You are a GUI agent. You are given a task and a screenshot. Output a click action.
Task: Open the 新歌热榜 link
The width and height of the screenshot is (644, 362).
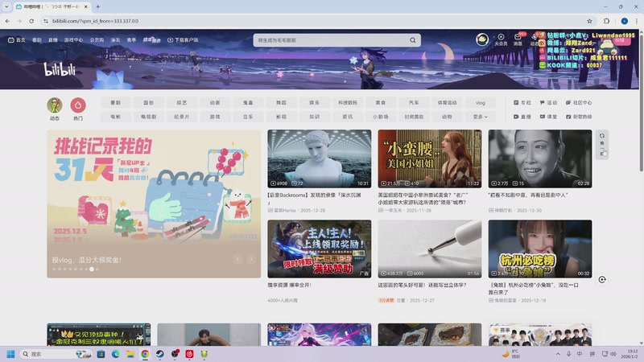[x=579, y=117]
